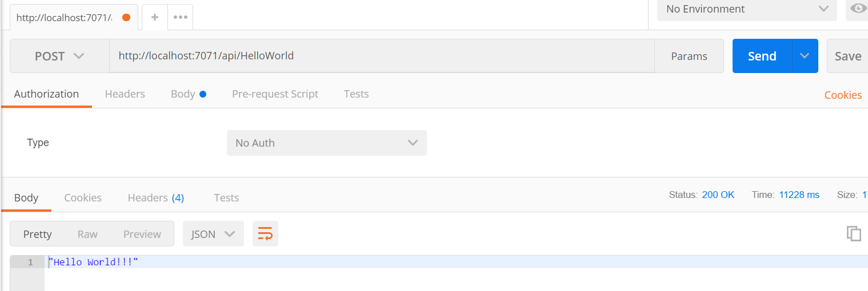Expand the Send button dropdown arrow

coord(805,56)
